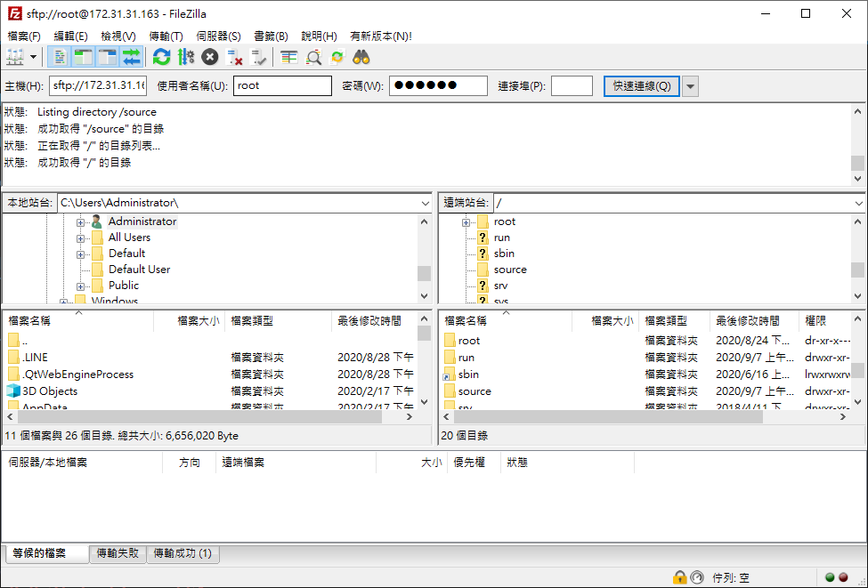Viewport: 868px width, 588px height.
Task: Disconnect from current server
Action: click(234, 57)
